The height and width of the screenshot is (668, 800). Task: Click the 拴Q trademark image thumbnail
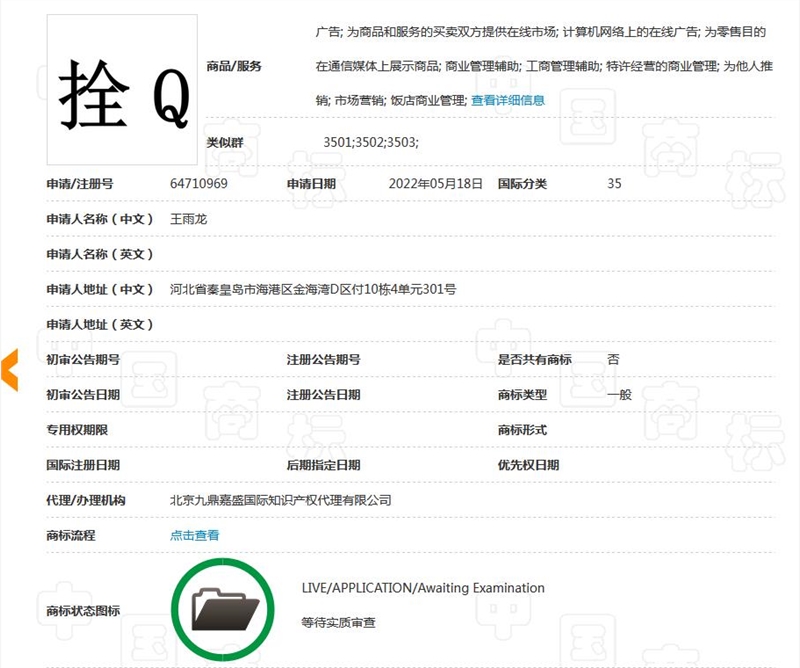pyautogui.click(x=121, y=88)
